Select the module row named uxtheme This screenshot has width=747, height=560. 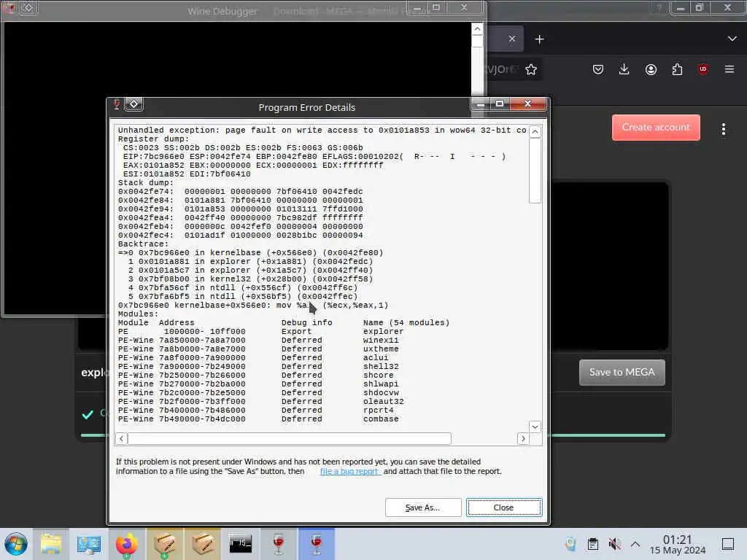(258, 349)
